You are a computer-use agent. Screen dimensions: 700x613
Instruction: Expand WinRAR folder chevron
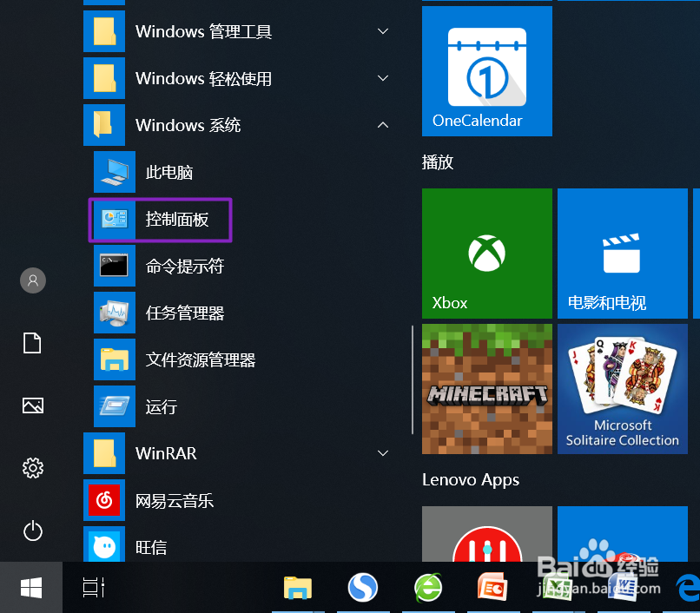[383, 453]
